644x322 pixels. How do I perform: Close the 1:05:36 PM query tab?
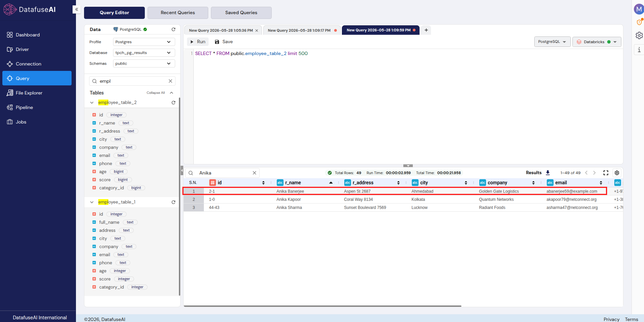(257, 30)
